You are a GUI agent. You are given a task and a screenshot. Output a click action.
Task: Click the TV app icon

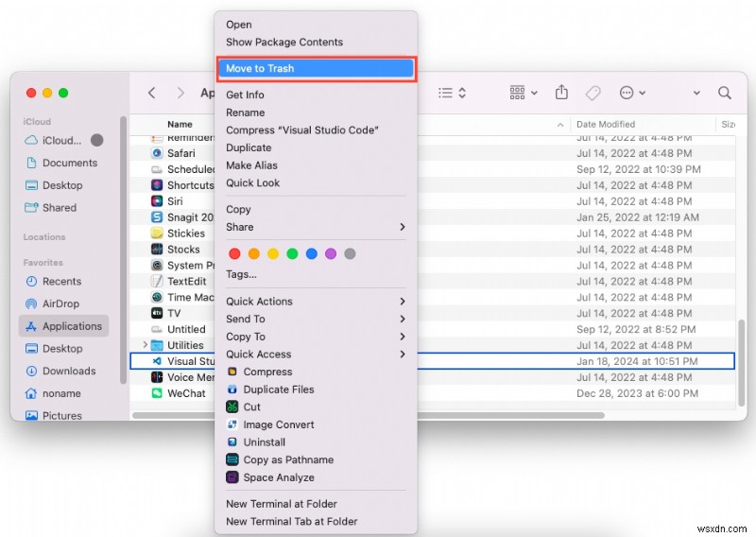tap(157, 313)
